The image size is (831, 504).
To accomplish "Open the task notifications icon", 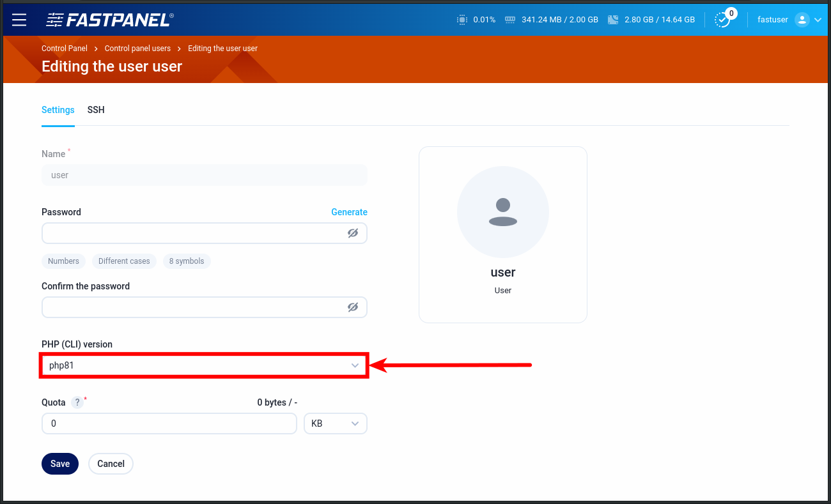I will [722, 20].
